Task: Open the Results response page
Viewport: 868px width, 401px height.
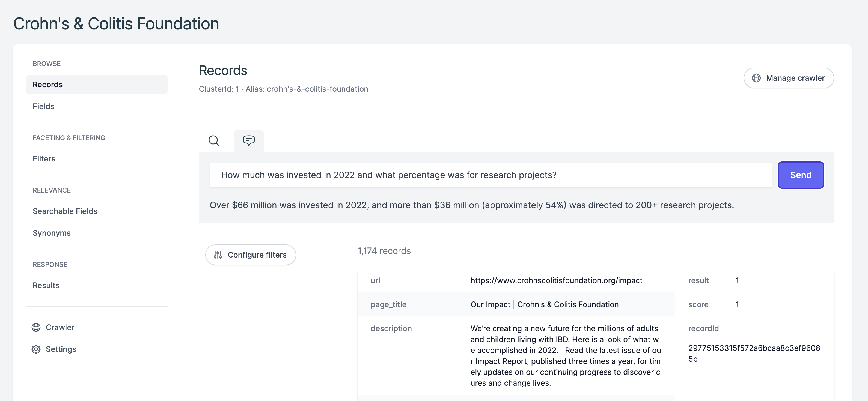Action: coord(46,286)
